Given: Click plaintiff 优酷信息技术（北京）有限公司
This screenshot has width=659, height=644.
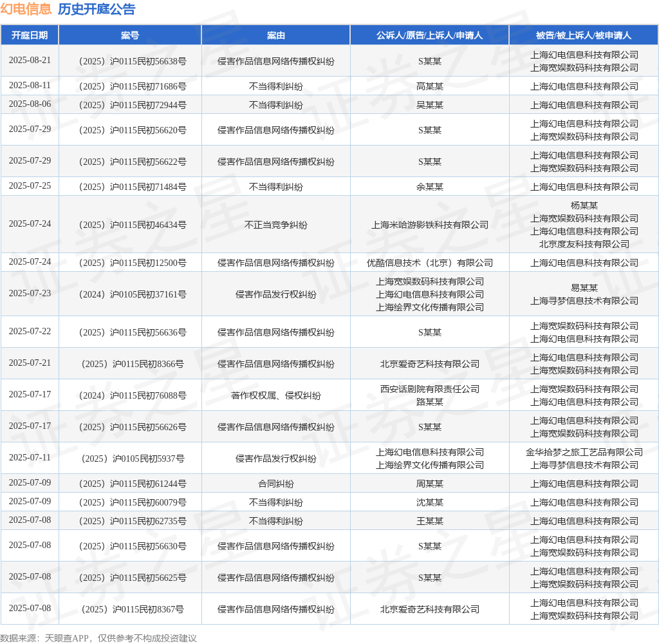Looking at the screenshot, I should coord(429,263).
